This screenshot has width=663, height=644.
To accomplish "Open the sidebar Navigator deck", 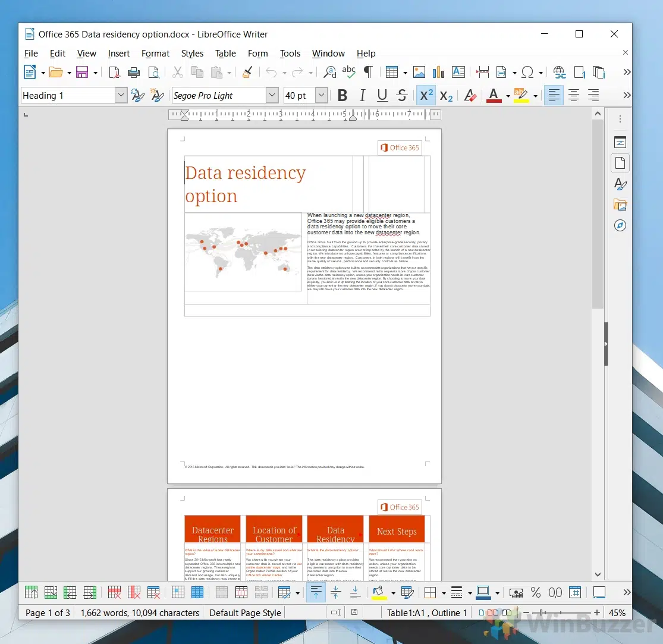I will (620, 225).
